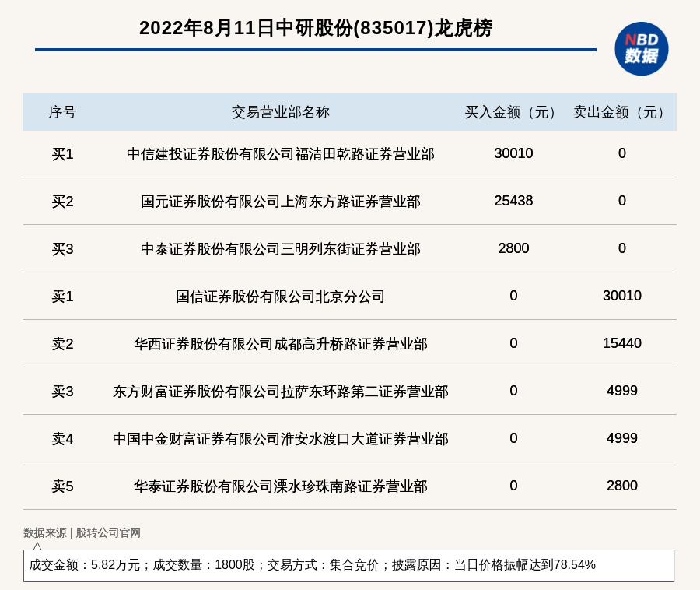Click sell amount 4999 in 卖4 row

(x=622, y=437)
